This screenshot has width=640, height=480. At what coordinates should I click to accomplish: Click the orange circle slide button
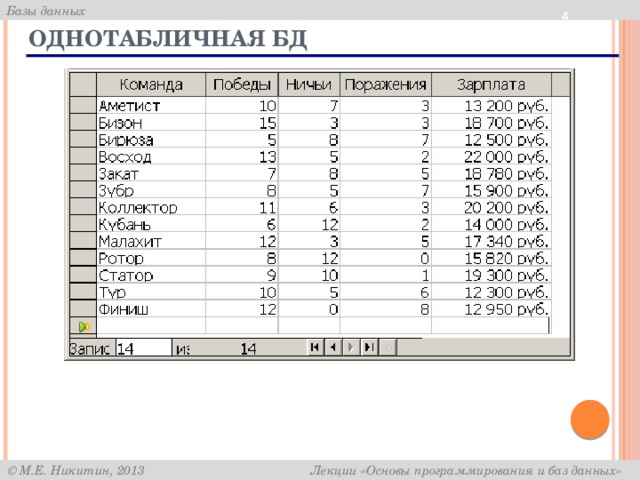(x=590, y=420)
